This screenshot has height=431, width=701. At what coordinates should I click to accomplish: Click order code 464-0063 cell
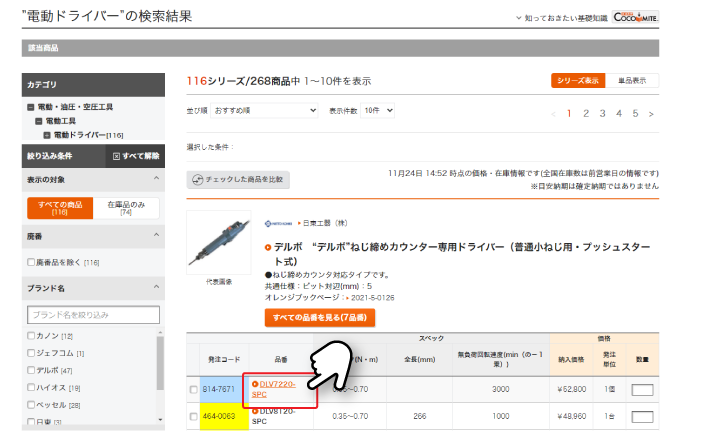click(x=224, y=416)
